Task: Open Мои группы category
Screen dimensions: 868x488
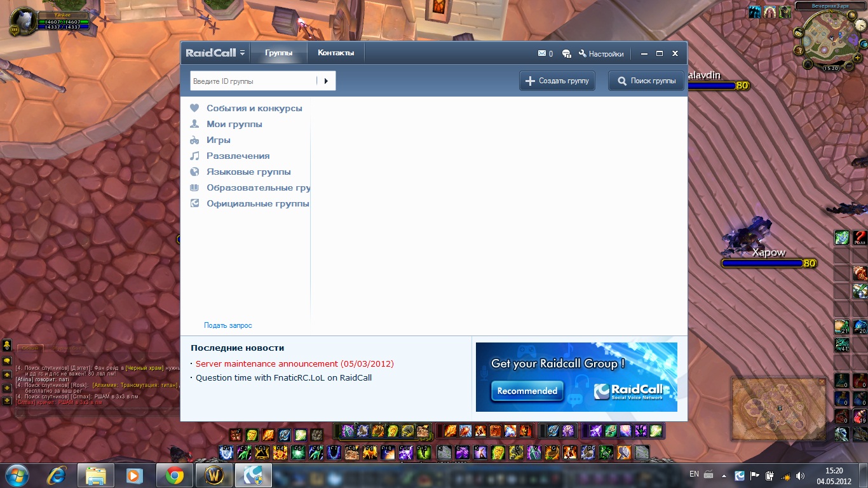Action: point(226,124)
